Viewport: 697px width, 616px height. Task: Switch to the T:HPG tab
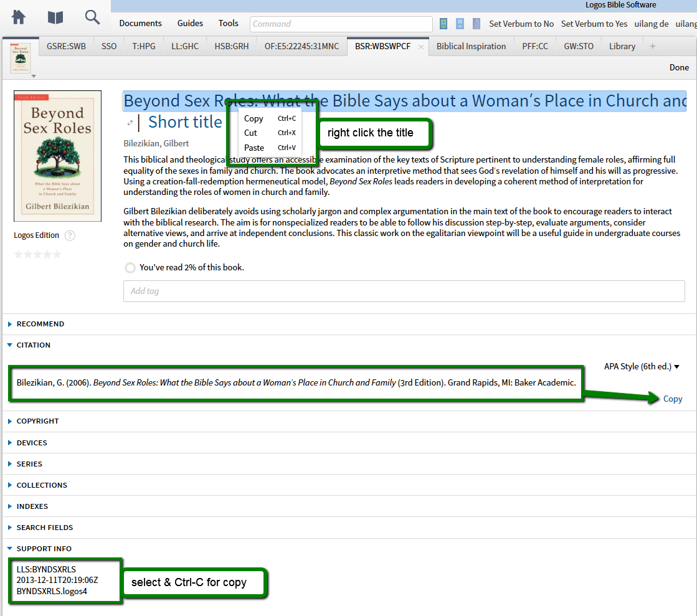click(x=144, y=46)
